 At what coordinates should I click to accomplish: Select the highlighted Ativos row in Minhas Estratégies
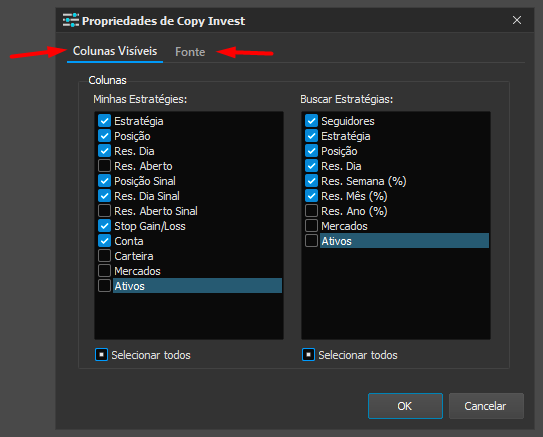tap(197, 286)
